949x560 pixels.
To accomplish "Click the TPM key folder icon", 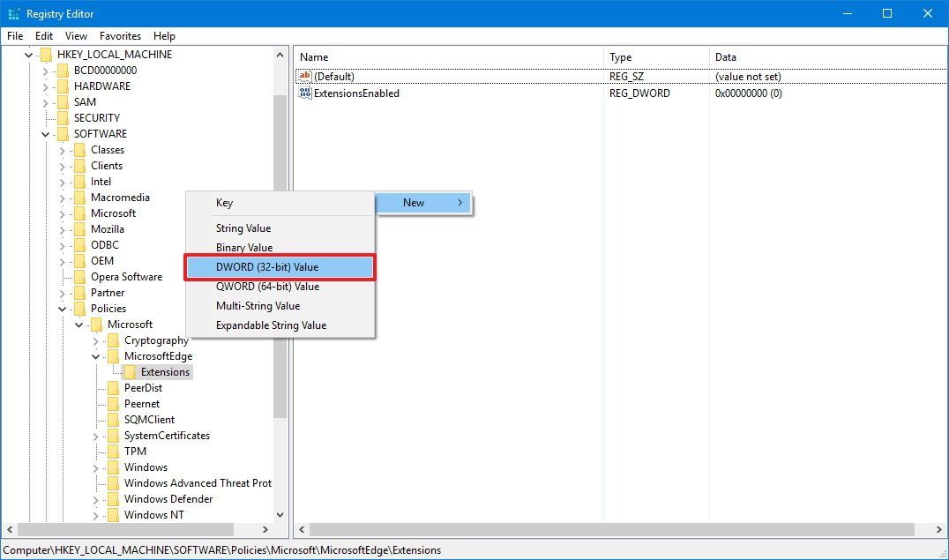I will tap(114, 451).
